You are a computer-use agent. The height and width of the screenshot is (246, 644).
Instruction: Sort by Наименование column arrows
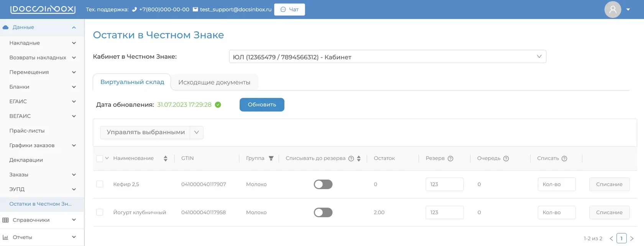click(x=166, y=158)
